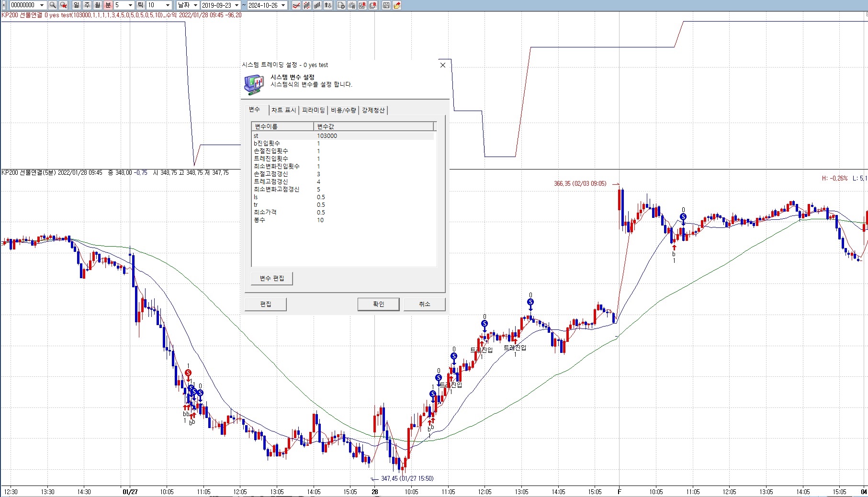Click the magnifier search icon in toolbar
This screenshot has width=868, height=497.
tap(53, 5)
